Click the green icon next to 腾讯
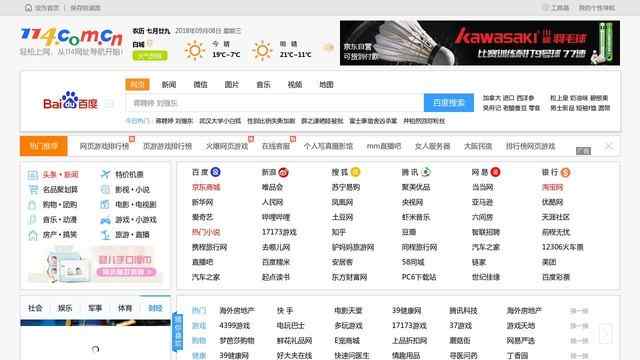 [x=426, y=172]
